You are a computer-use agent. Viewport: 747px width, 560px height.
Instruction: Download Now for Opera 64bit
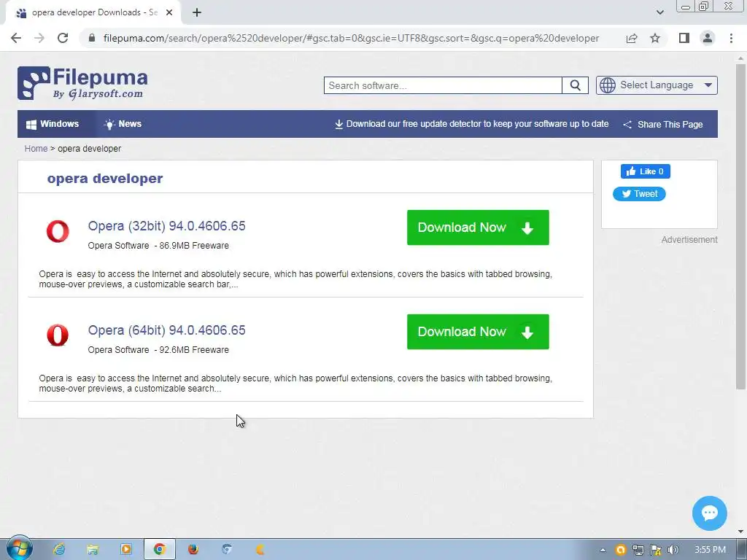point(478,332)
